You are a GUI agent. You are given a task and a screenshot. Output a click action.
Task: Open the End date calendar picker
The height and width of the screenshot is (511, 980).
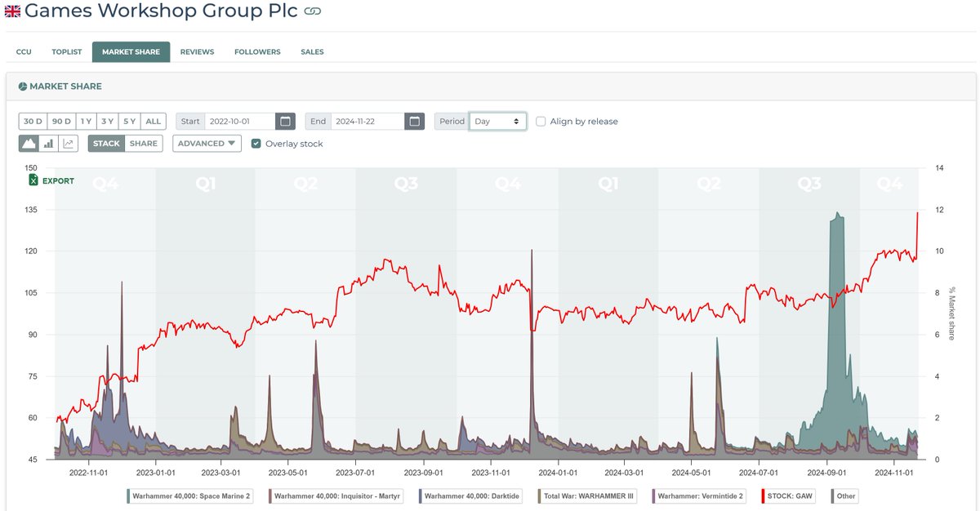click(x=415, y=121)
